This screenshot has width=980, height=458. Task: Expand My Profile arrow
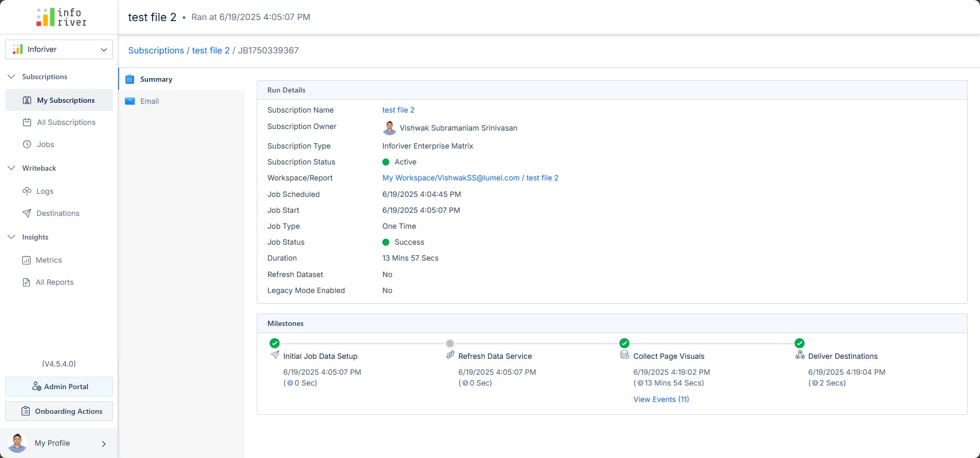(104, 444)
